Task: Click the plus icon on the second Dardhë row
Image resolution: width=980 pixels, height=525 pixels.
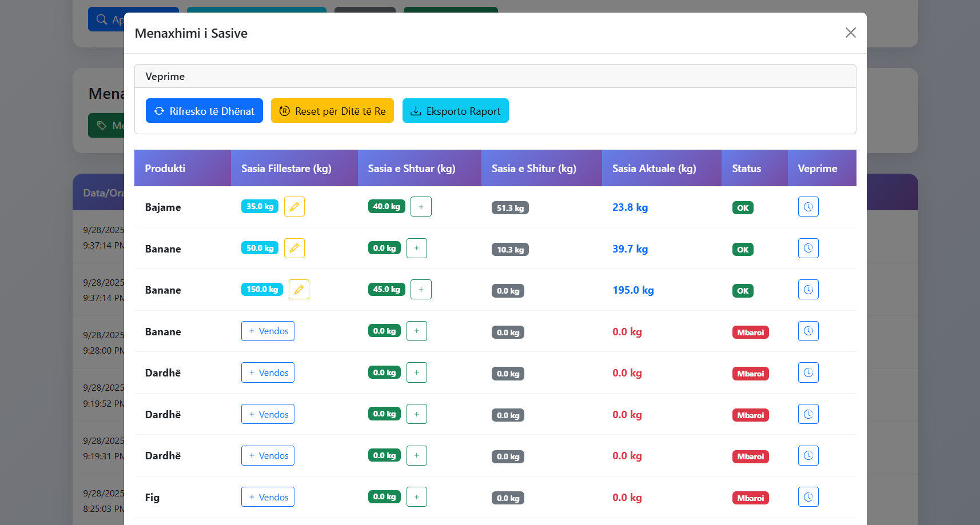Action: tap(416, 414)
